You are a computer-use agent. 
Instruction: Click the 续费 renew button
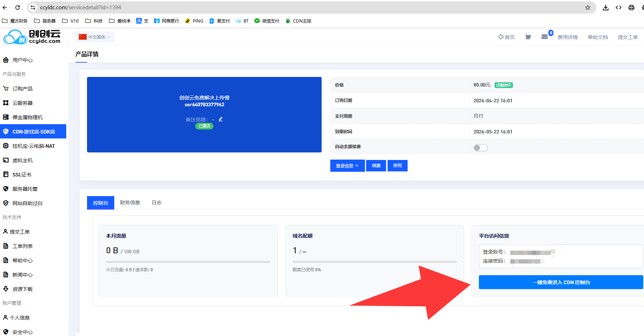coord(376,166)
